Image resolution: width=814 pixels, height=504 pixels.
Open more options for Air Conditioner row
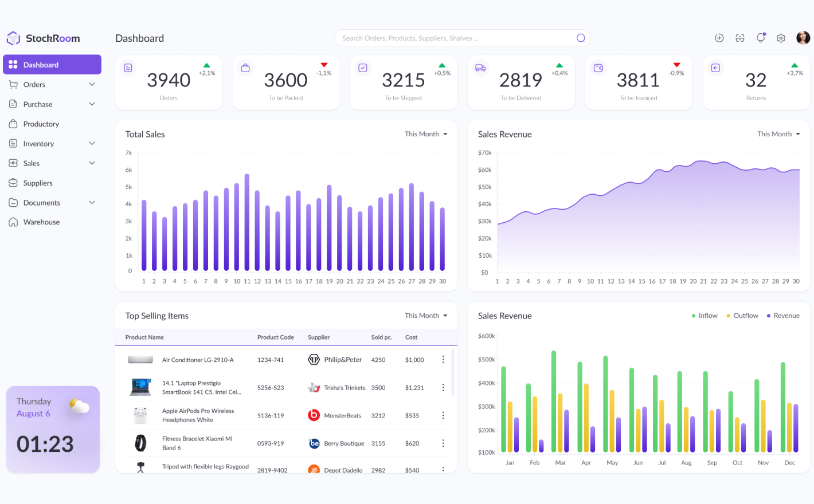(443, 360)
